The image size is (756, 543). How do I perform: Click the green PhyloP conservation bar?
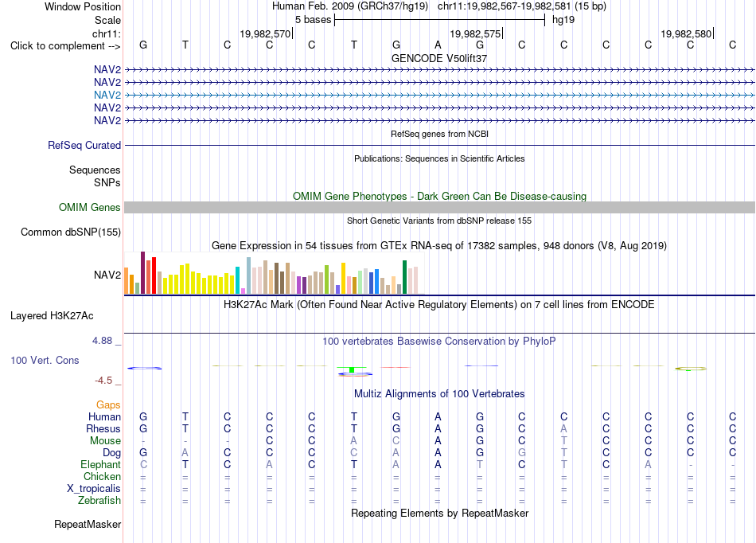(x=352, y=369)
